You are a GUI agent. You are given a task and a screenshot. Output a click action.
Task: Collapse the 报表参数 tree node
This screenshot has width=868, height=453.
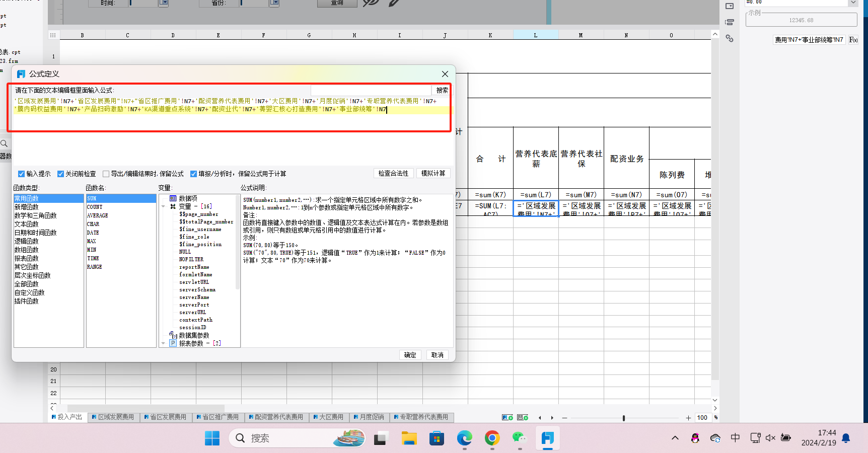click(x=164, y=343)
